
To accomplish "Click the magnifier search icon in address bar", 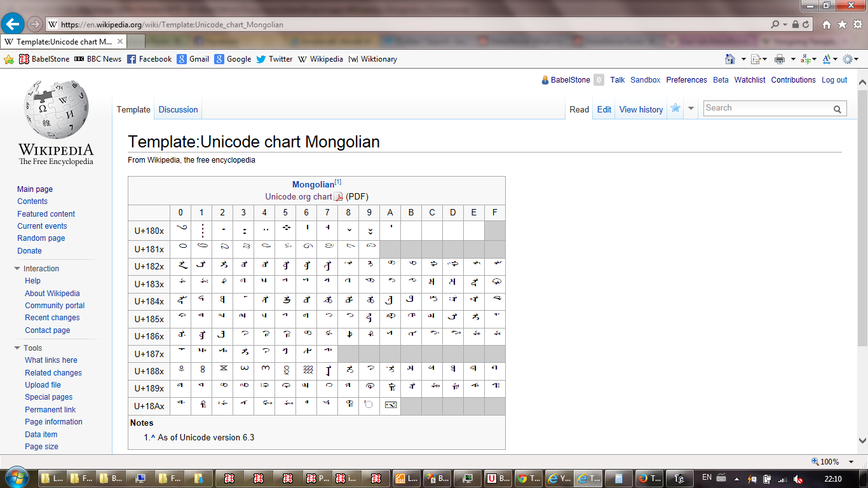I will tap(775, 25).
